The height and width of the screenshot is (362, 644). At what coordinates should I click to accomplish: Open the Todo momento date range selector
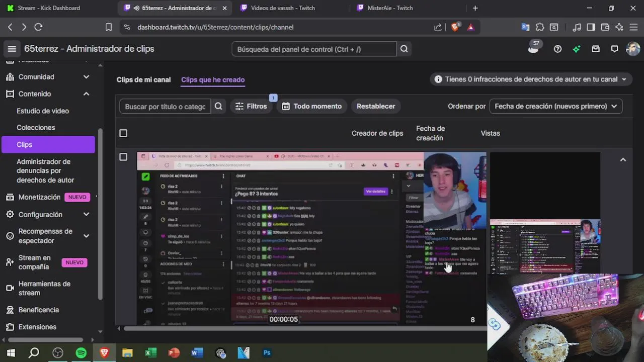coord(312,106)
